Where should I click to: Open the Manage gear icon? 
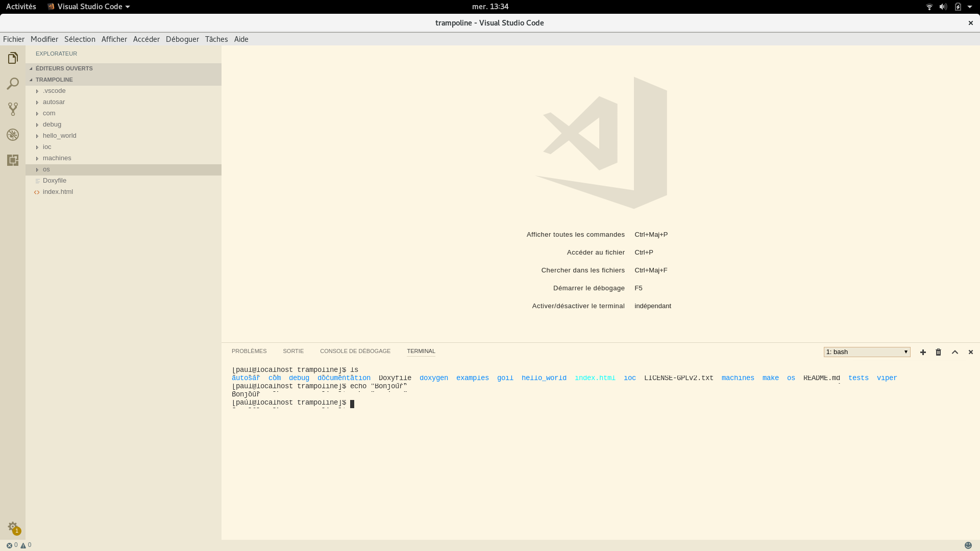point(13,527)
